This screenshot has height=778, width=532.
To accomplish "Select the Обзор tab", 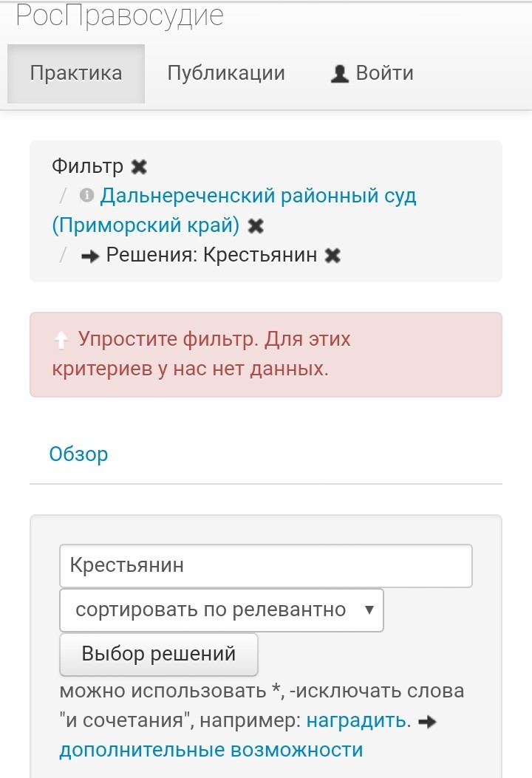I will click(78, 454).
